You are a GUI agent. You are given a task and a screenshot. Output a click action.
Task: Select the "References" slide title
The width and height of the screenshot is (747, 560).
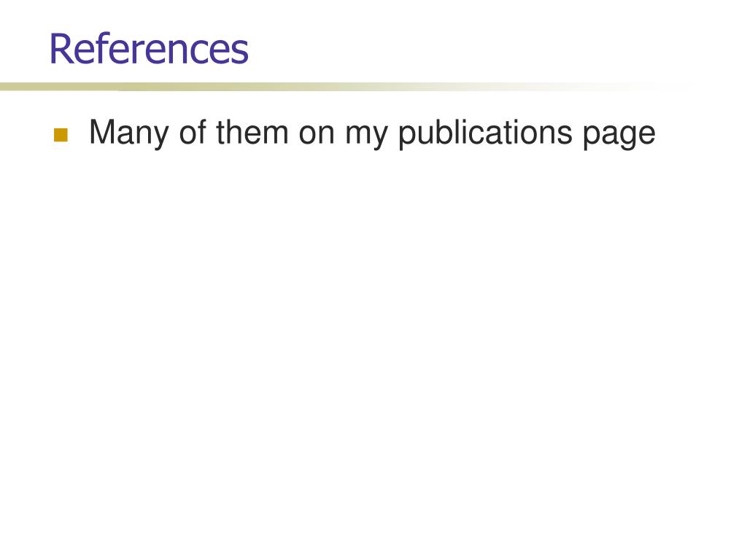tap(149, 49)
